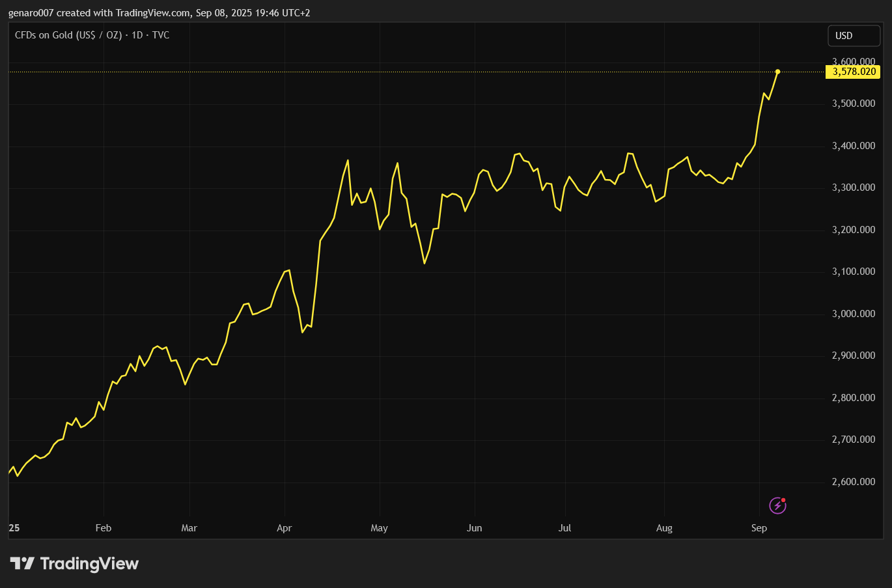Select Apr on the time axis
The image size is (892, 588).
pyautogui.click(x=284, y=528)
